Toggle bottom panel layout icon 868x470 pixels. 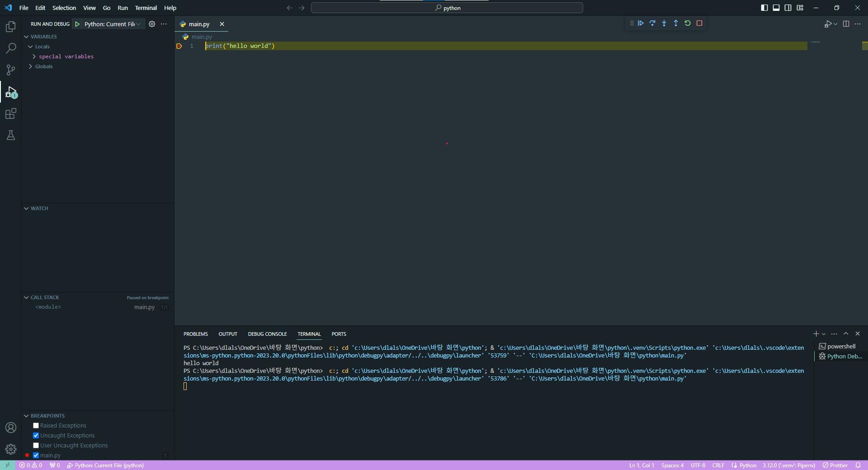click(776, 8)
